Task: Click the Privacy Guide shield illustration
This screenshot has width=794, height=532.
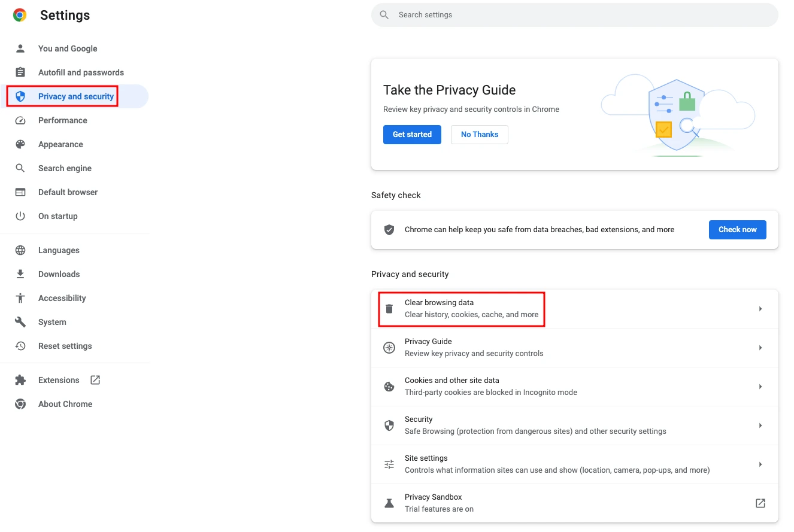Action: [x=677, y=115]
